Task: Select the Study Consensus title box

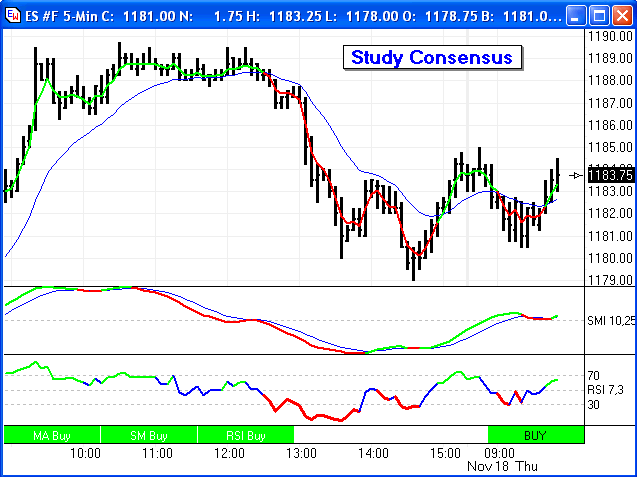Action: pyautogui.click(x=432, y=57)
